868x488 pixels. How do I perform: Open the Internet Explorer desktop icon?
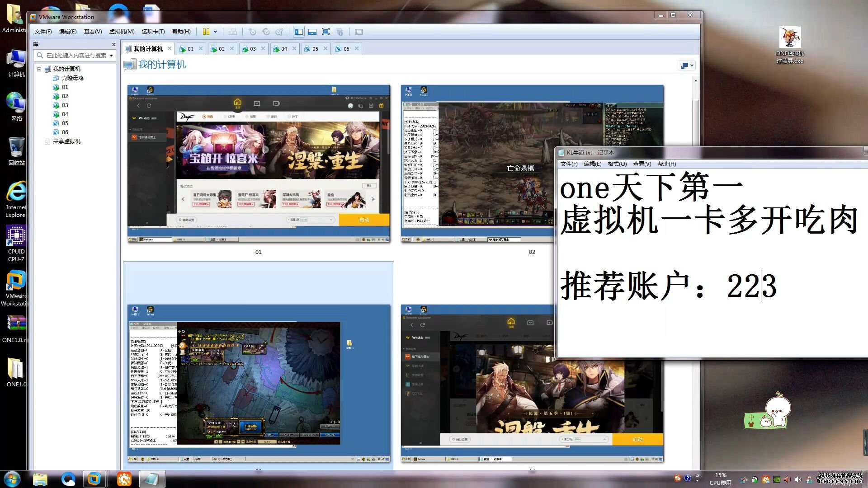coord(16,199)
